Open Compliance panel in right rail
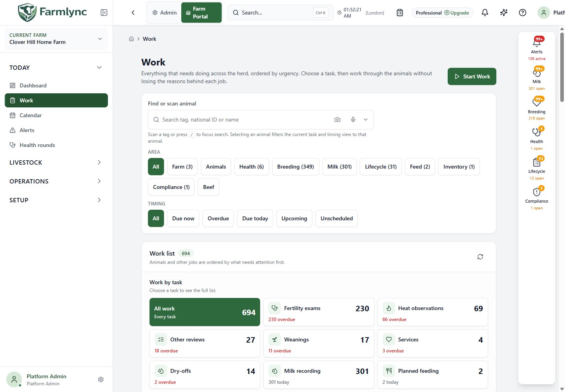The image size is (565, 392). click(537, 198)
